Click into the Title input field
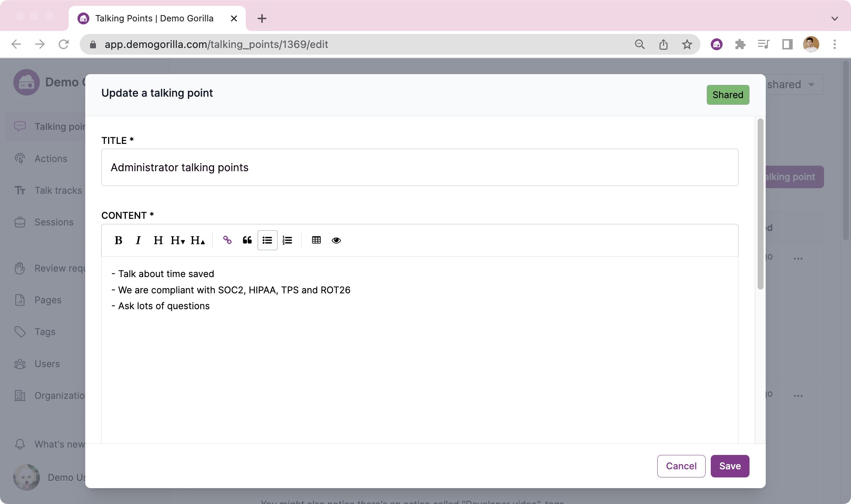This screenshot has height=504, width=851. (420, 168)
